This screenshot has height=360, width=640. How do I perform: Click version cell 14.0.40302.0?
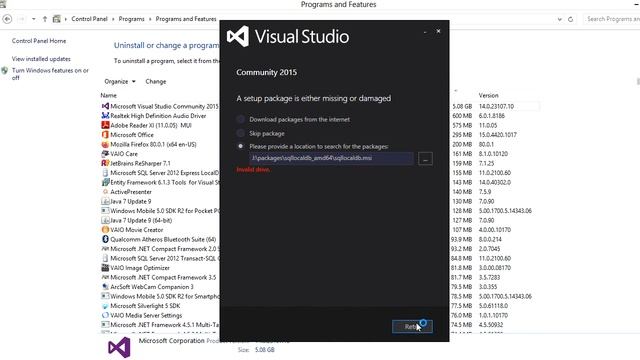[495, 182]
